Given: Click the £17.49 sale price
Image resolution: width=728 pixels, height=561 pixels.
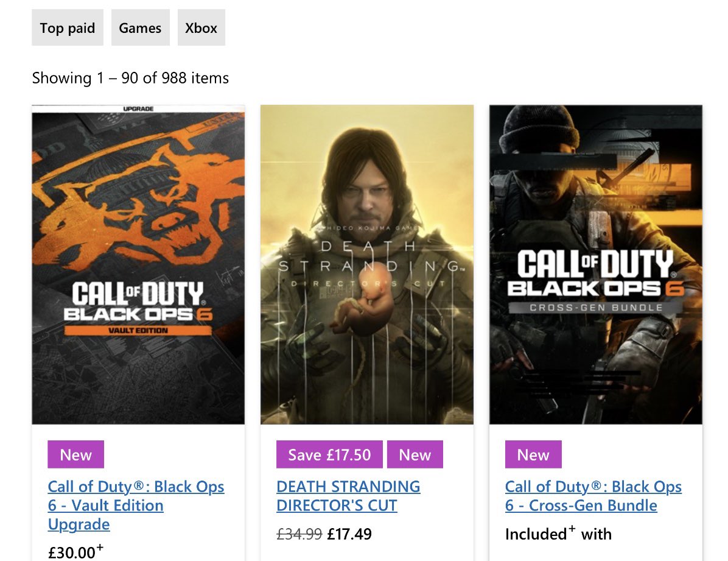Looking at the screenshot, I should (349, 534).
